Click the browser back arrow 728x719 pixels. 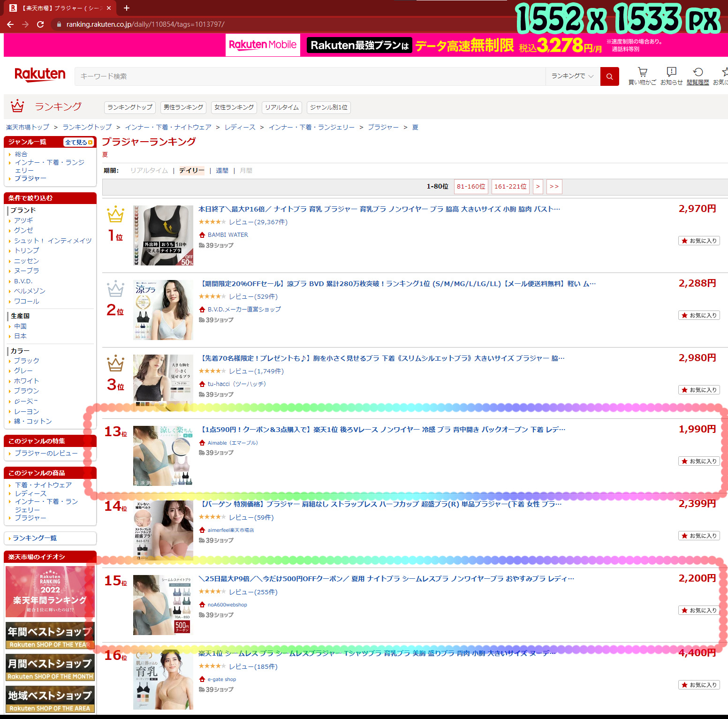[10, 24]
